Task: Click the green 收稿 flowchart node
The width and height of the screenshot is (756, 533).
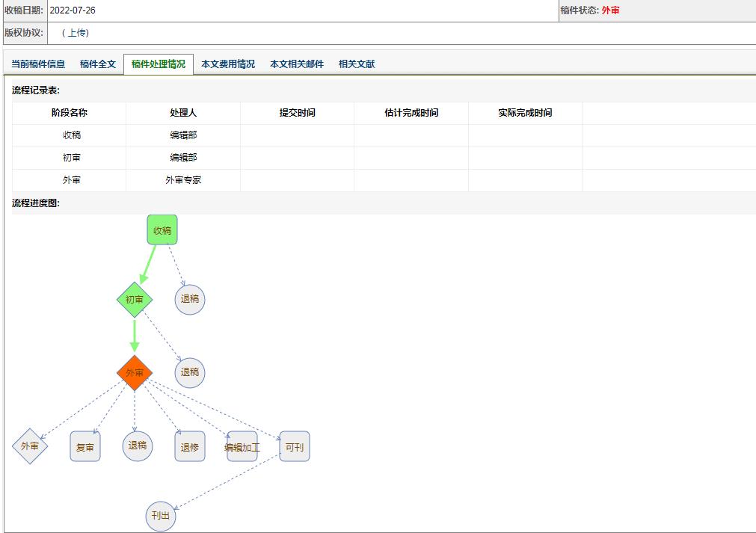Action: coord(162,230)
